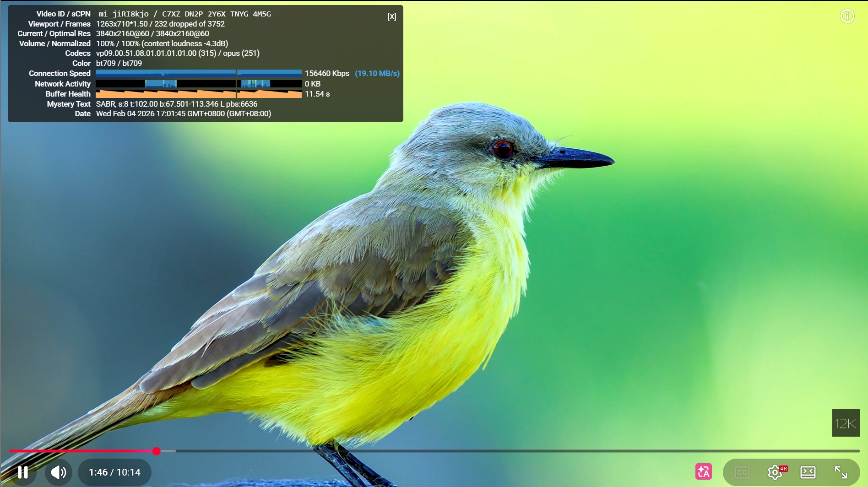Enter fullscreen mode
Screen dimensions: 868x487
841,472
